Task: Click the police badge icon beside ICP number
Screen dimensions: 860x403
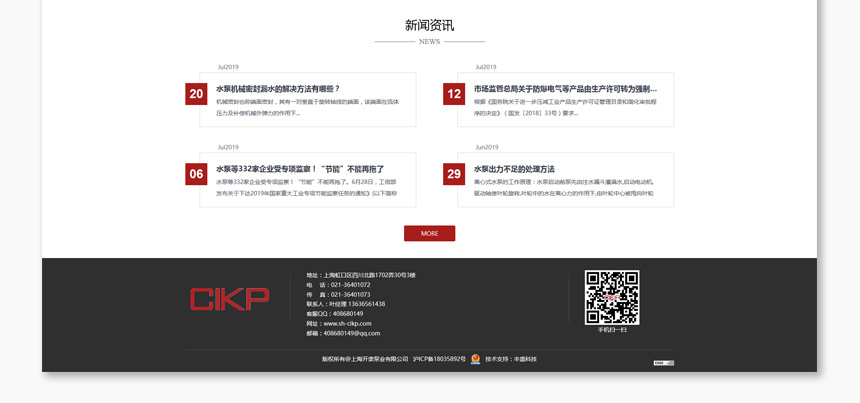Action: coord(475,359)
